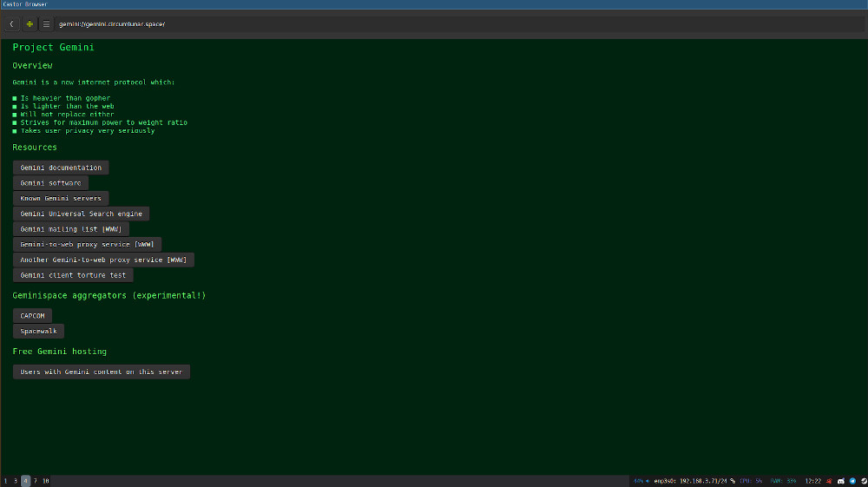This screenshot has height=487, width=868.
Task: Click the volume indicator in status bar
Action: coord(641,481)
